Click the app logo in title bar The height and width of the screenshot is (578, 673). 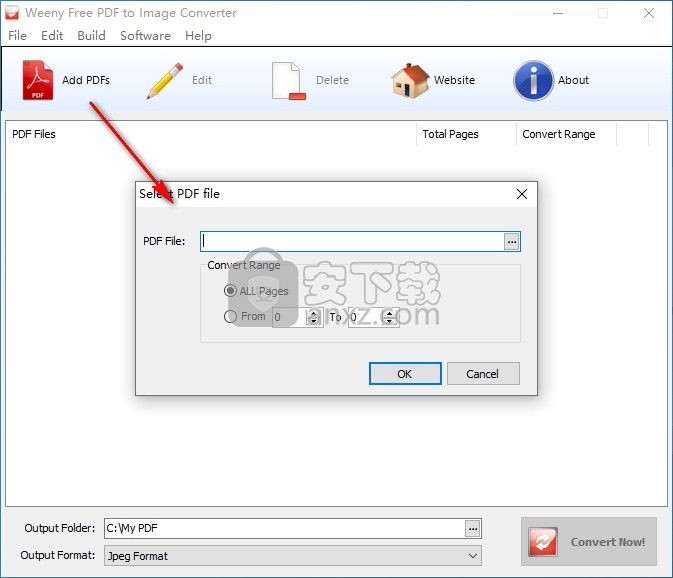point(12,13)
